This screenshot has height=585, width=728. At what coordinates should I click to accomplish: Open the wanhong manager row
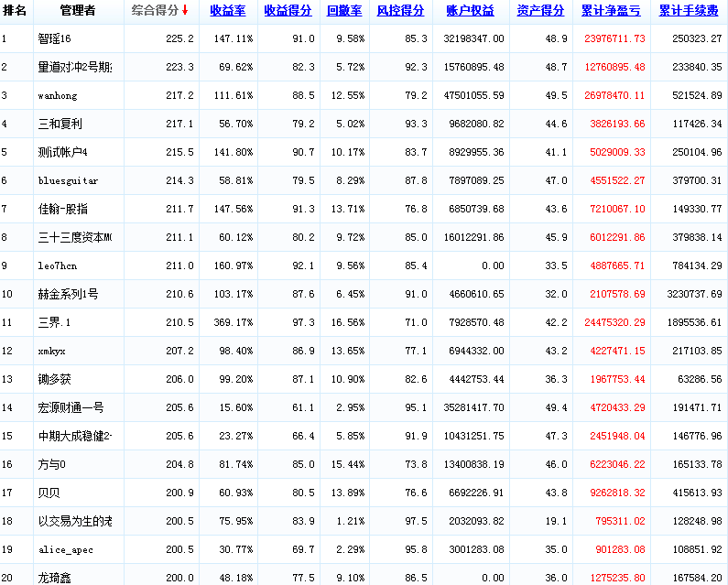point(59,96)
